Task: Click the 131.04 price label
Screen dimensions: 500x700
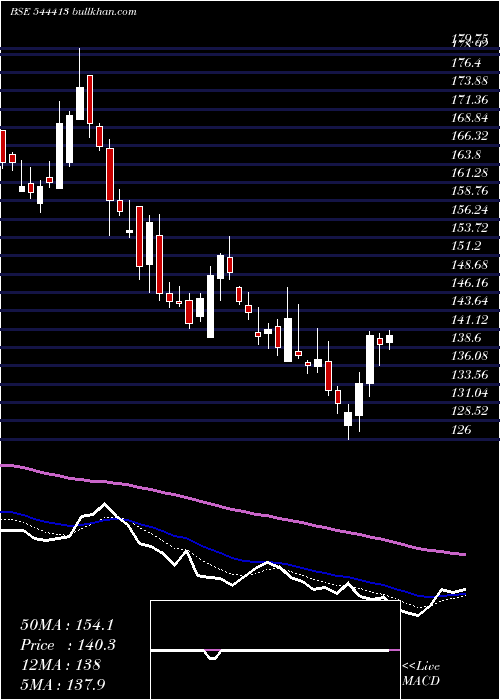Action: click(x=470, y=392)
